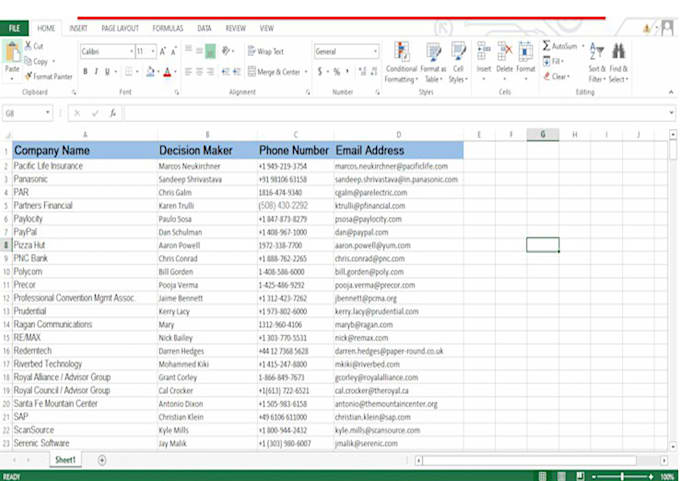Activate the Format Painter brush
The height and width of the screenshot is (481, 680).
(29, 76)
